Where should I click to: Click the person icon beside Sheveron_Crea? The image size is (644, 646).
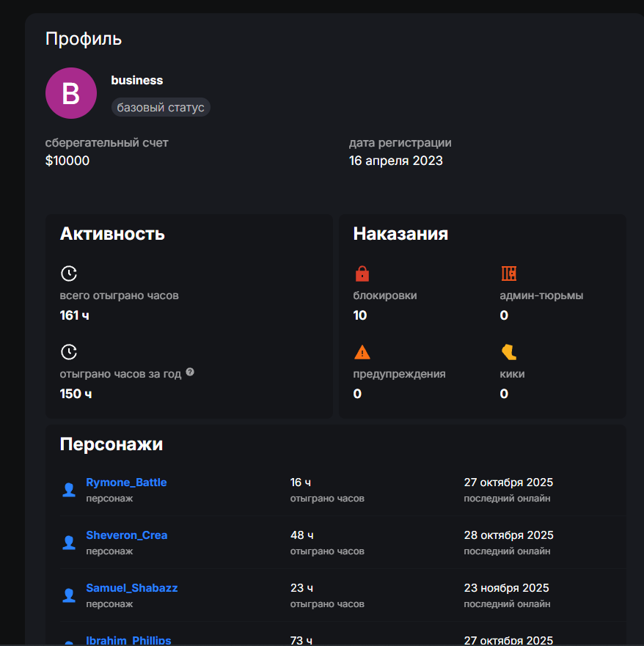pos(69,543)
